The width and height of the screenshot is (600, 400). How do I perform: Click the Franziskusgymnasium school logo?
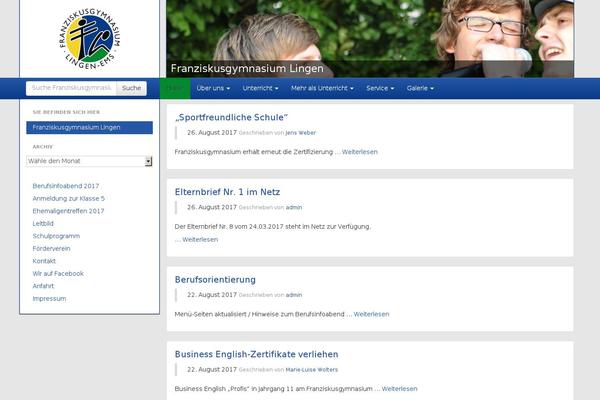pos(90,38)
